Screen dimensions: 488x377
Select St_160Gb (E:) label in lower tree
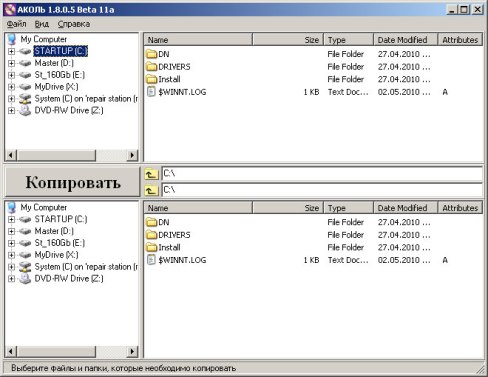(x=60, y=243)
